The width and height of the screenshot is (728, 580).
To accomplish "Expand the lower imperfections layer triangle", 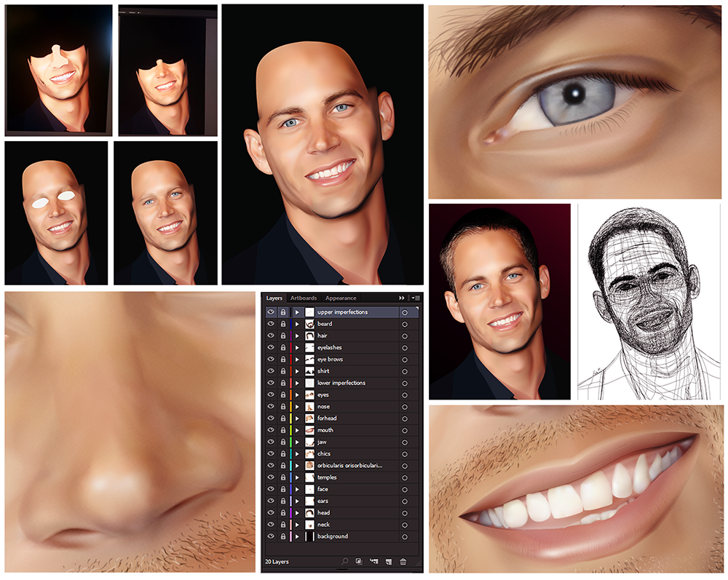I will pyautogui.click(x=297, y=383).
